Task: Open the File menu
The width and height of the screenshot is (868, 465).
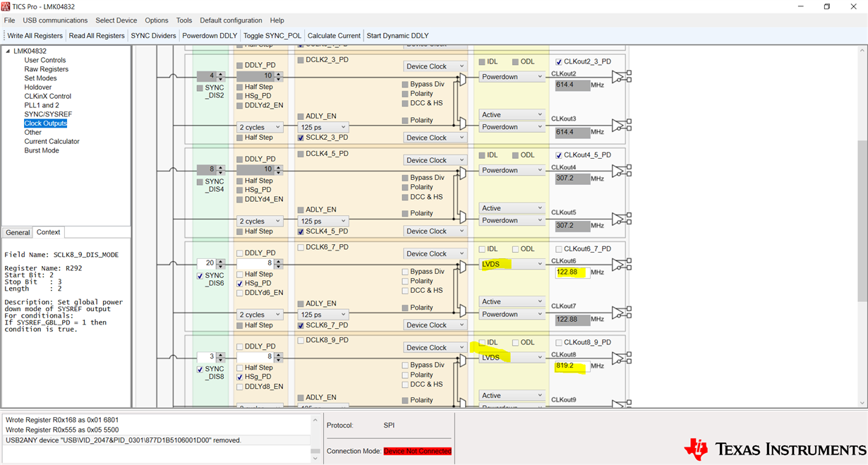Action: click(9, 20)
